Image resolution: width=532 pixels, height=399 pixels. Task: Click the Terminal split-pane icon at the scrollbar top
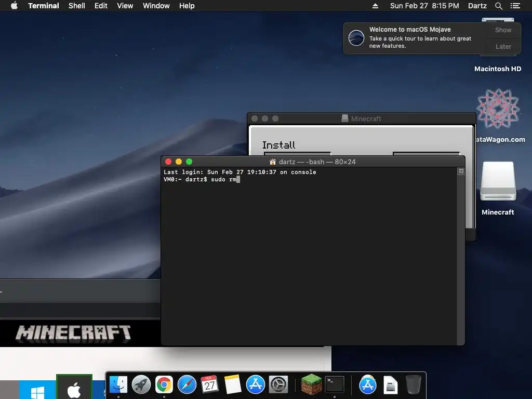(x=461, y=171)
